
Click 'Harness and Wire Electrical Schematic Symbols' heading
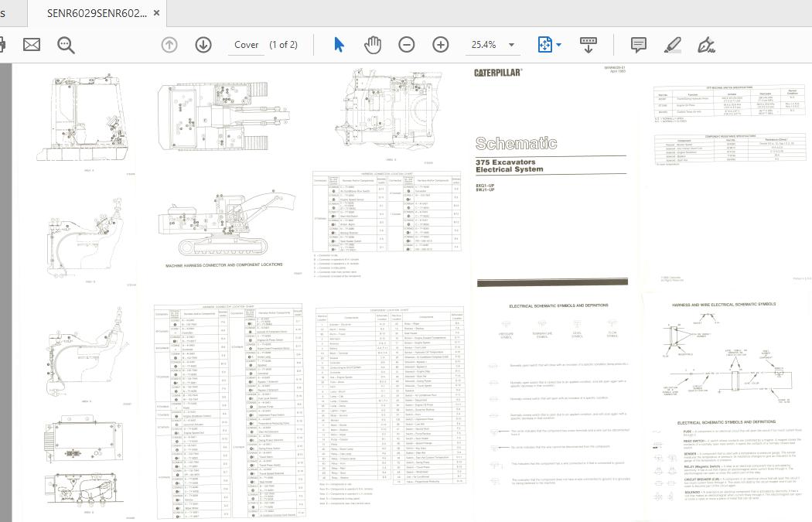[x=724, y=305]
